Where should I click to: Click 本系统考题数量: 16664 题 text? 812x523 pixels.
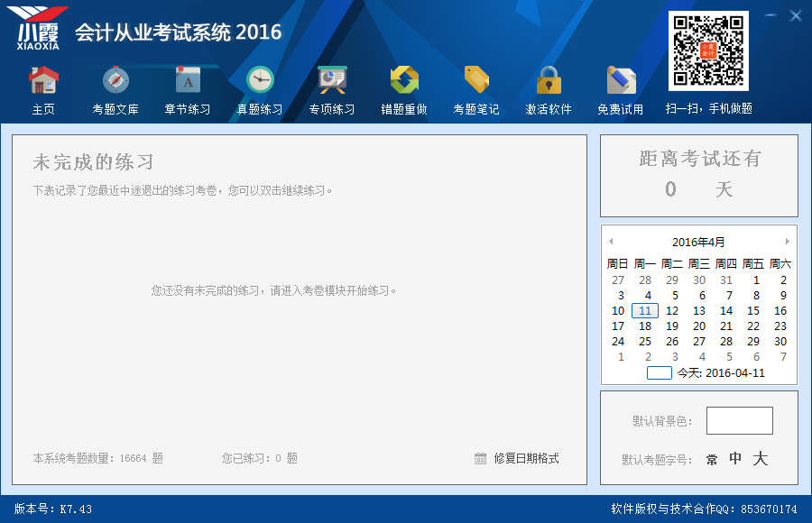(x=97, y=458)
